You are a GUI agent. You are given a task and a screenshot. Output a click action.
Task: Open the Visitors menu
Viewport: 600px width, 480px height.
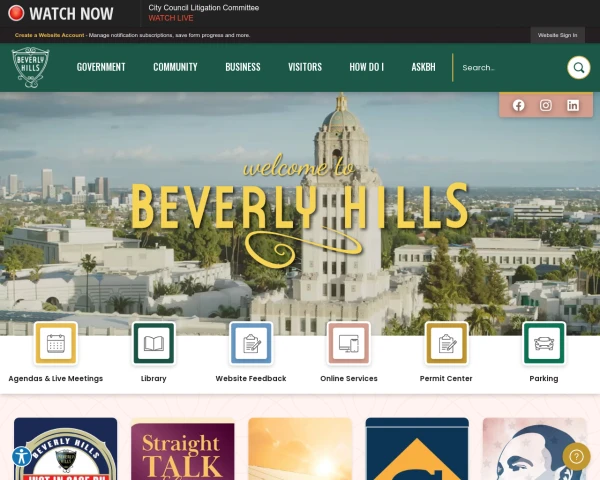(x=305, y=67)
